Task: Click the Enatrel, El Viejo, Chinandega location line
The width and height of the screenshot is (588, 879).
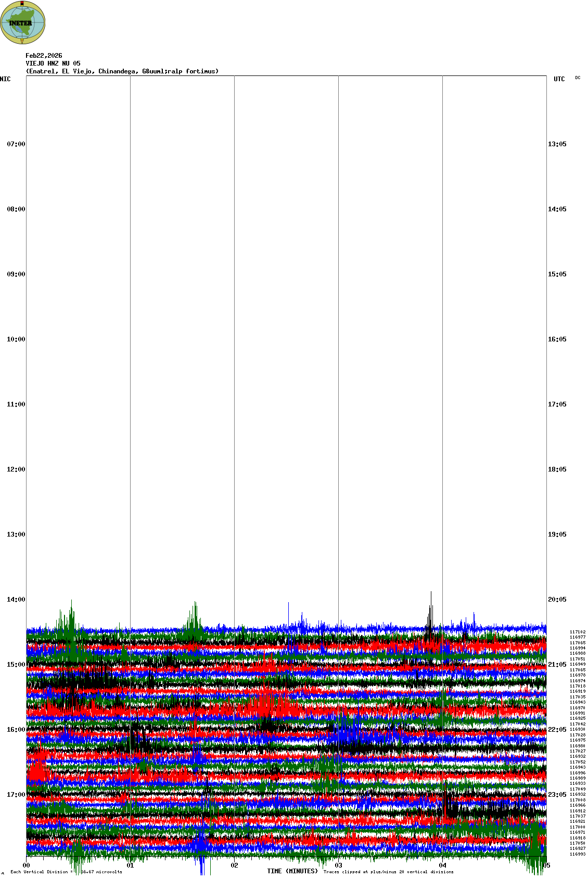Action: pyautogui.click(x=122, y=71)
